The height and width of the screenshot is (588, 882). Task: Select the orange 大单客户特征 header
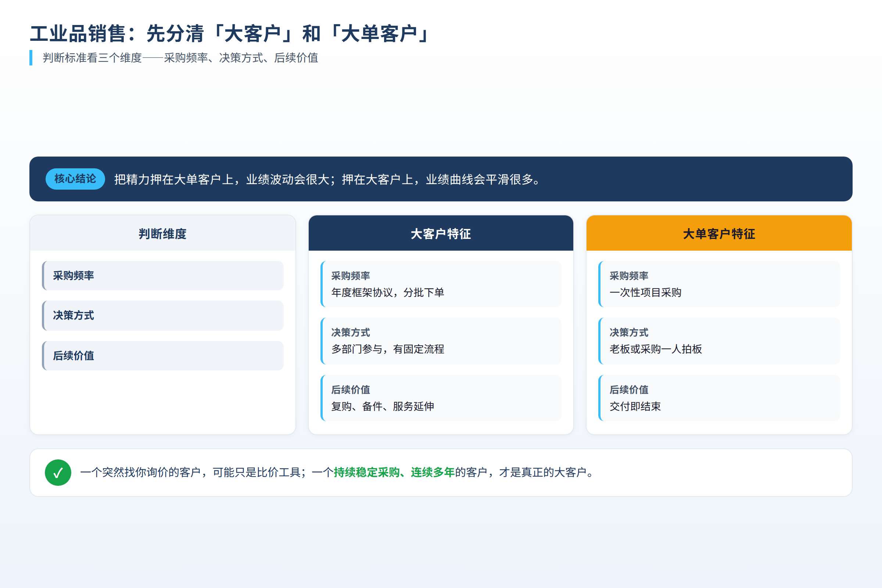[x=719, y=233]
